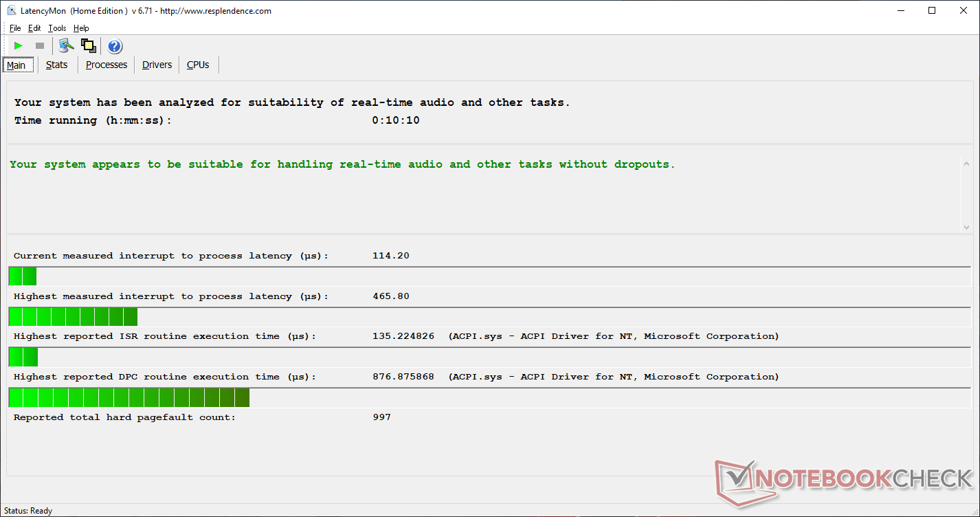Click the LatencyMon title bar app icon
Viewport: 980px width, 517px height.
[11, 10]
